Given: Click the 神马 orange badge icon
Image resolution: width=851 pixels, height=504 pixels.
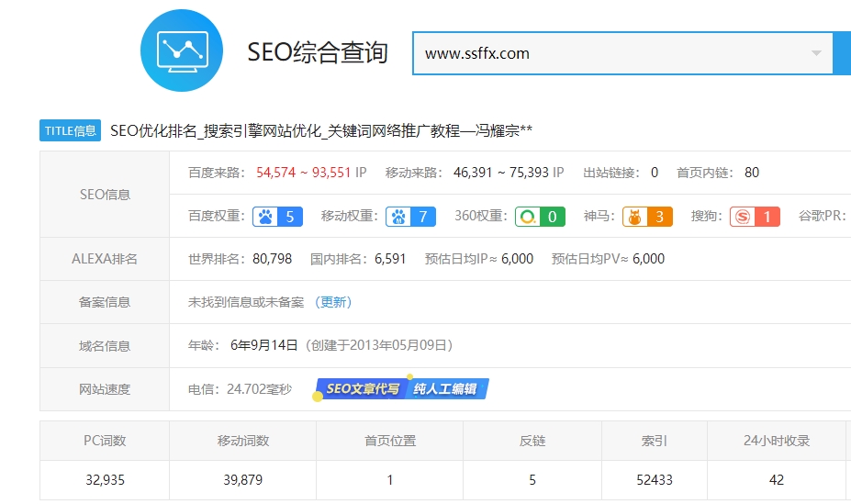Looking at the screenshot, I should [634, 217].
